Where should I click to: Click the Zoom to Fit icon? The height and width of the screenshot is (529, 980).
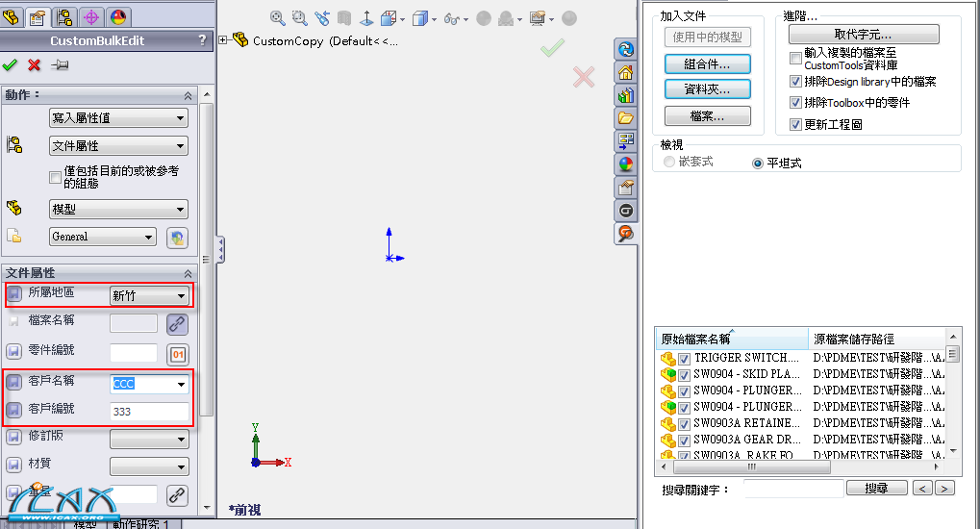[278, 18]
